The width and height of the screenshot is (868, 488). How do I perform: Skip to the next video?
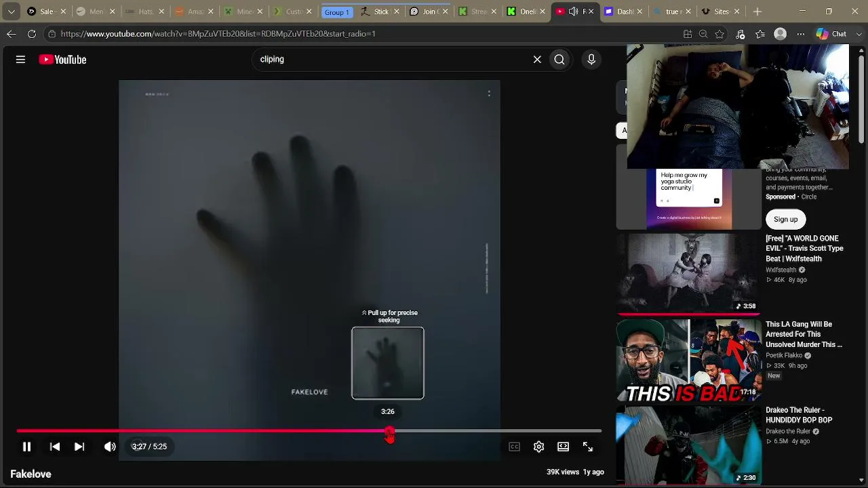(79, 447)
